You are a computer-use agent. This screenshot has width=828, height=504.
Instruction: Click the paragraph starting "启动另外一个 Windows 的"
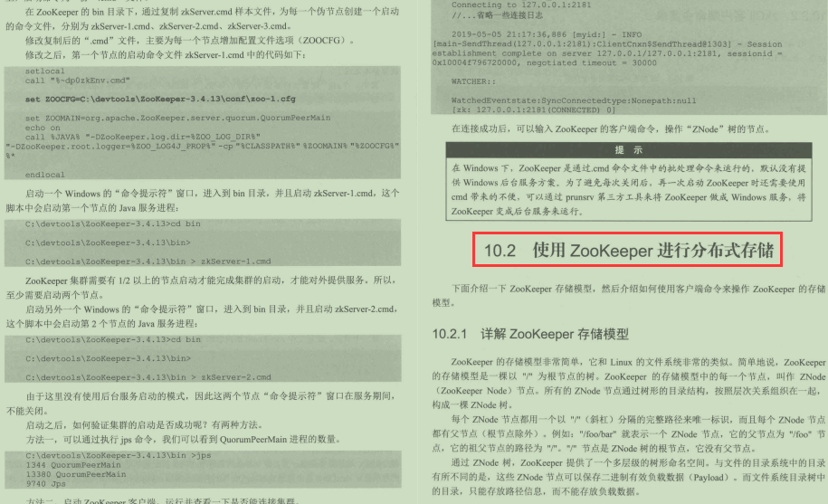point(201,316)
